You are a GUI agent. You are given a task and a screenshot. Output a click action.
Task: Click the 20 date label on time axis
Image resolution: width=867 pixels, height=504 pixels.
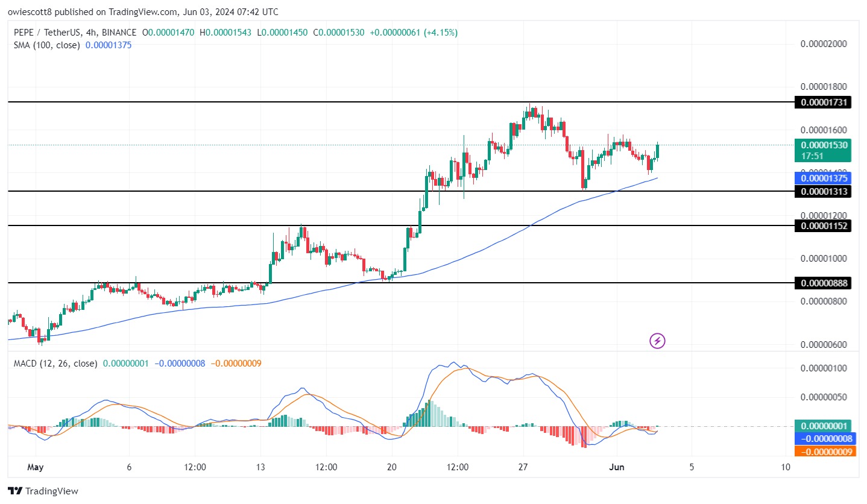(x=392, y=467)
